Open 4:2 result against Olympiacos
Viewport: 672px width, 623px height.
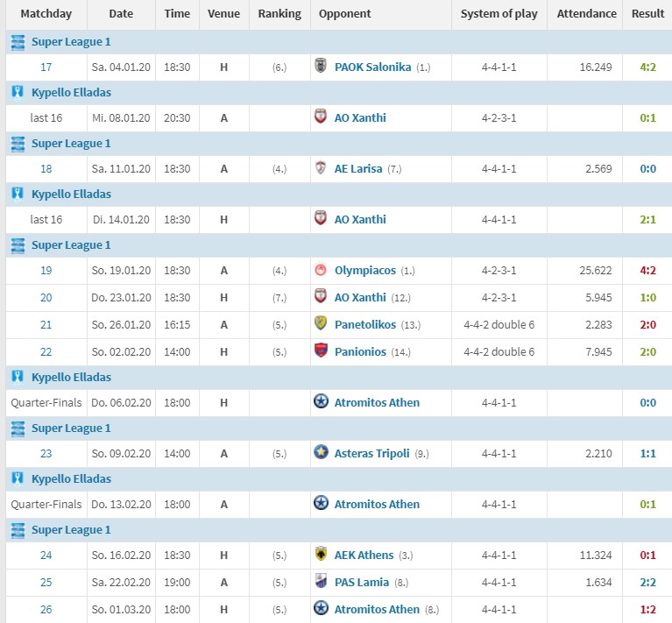[647, 271]
